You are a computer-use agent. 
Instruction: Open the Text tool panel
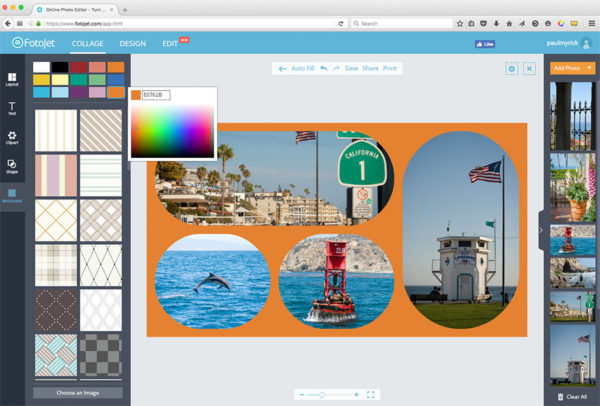point(12,108)
